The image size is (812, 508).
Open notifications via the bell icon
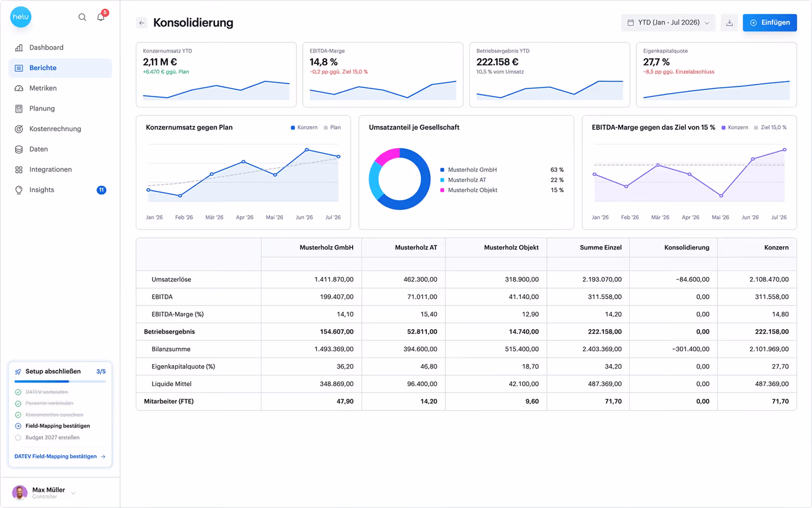[101, 17]
